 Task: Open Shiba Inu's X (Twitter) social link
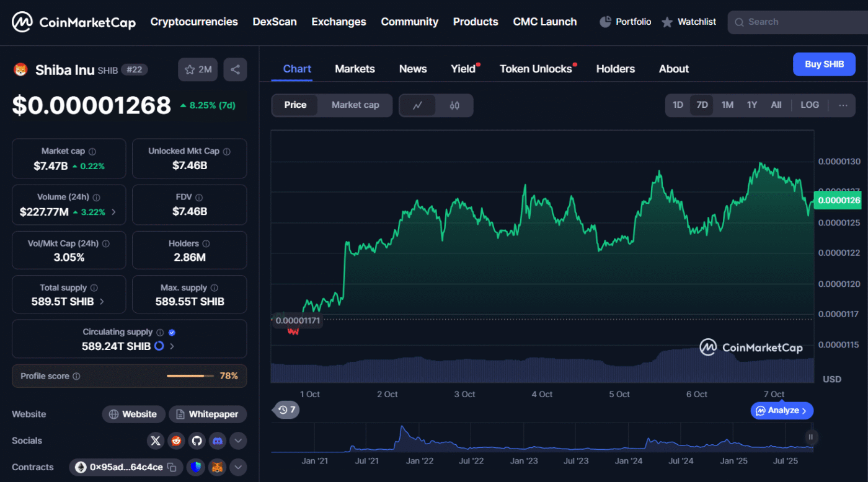tap(156, 440)
